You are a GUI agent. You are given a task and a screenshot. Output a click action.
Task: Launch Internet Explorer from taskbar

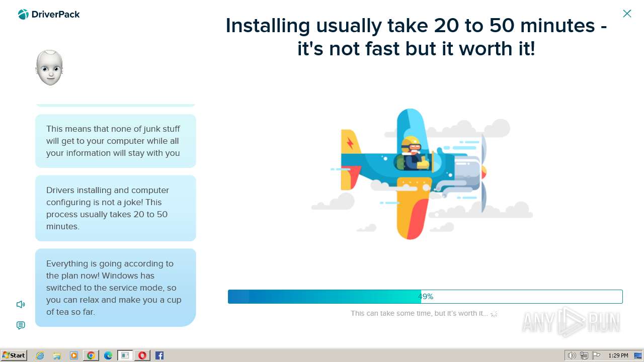point(40,355)
